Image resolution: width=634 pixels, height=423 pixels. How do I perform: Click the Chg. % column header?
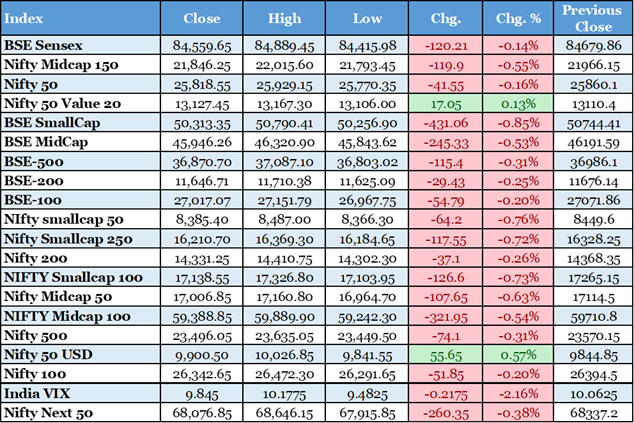(516, 19)
